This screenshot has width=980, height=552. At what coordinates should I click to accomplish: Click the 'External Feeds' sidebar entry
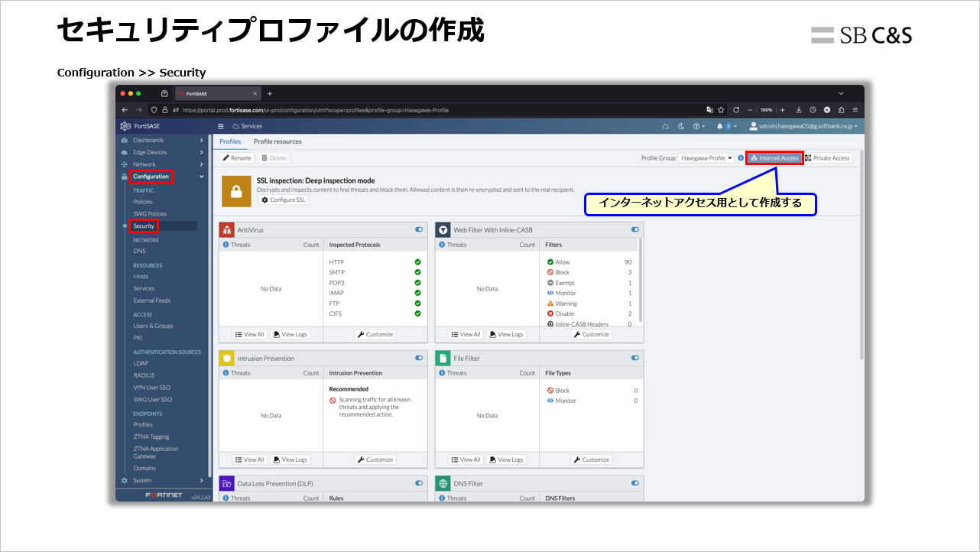pyautogui.click(x=152, y=300)
